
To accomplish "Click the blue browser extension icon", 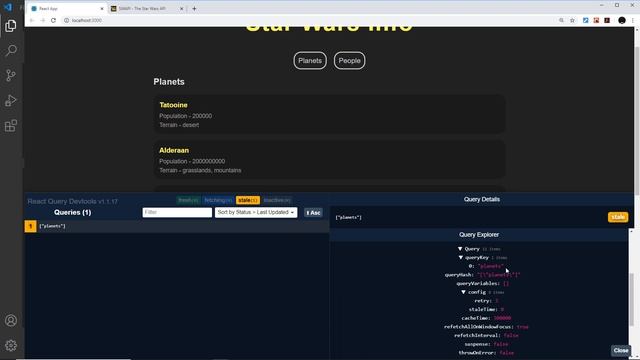I will tap(586, 20).
